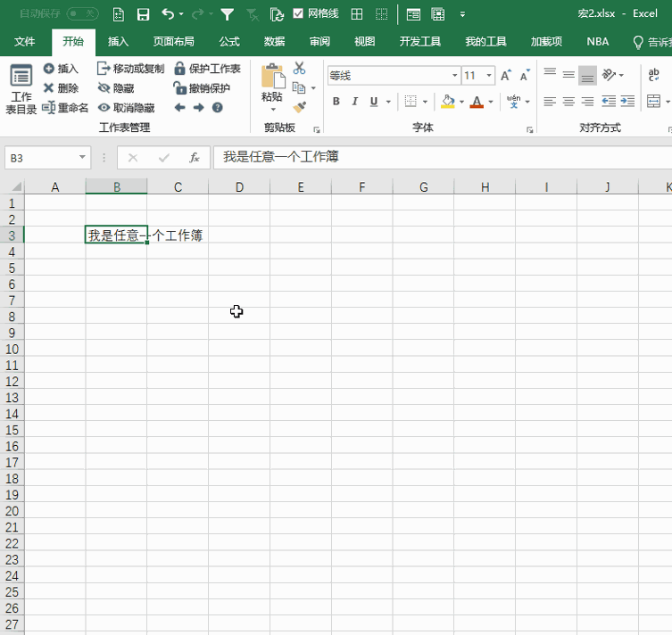The width and height of the screenshot is (672, 635).
Task: Click the yellow fill color bucket
Action: (448, 102)
